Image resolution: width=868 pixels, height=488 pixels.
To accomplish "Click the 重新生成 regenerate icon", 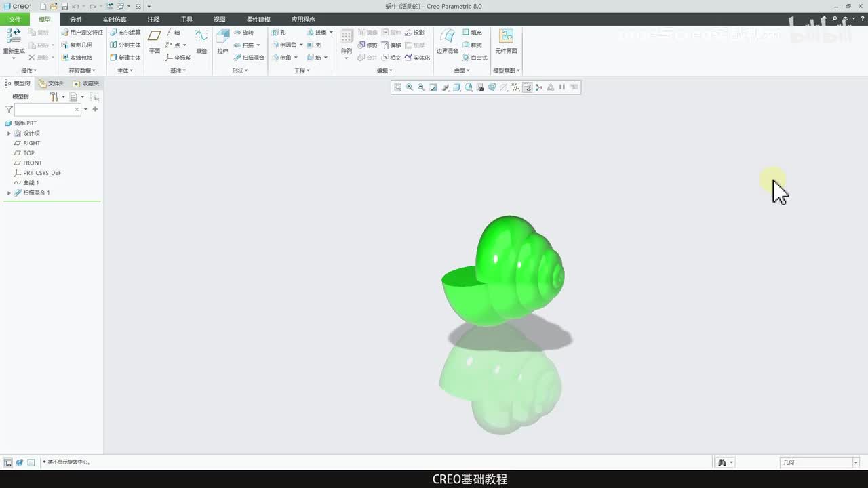I will click(13, 37).
